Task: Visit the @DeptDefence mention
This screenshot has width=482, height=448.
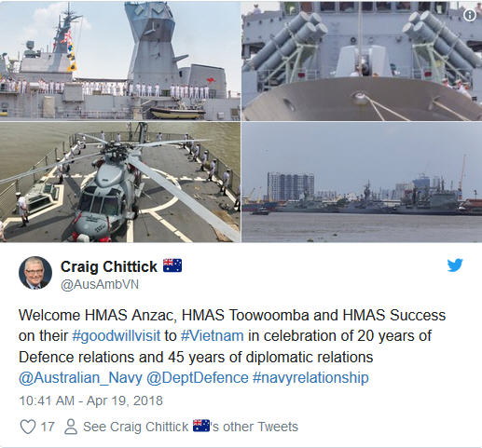Action: click(198, 378)
